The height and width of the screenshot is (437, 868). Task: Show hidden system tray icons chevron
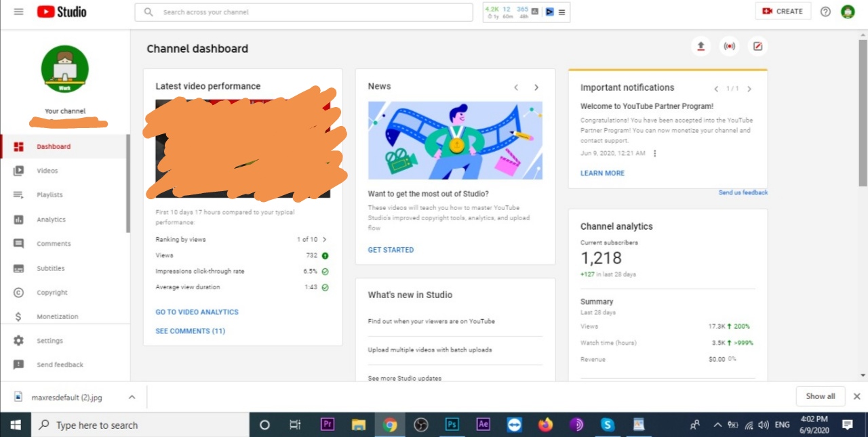click(717, 425)
